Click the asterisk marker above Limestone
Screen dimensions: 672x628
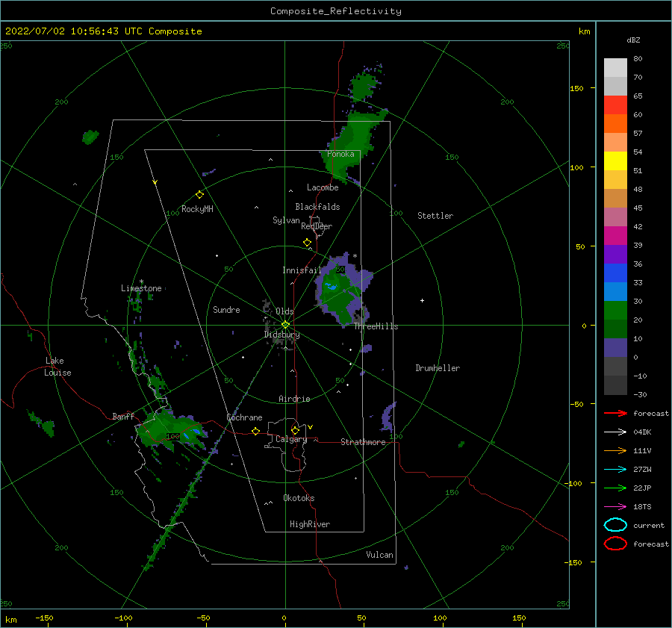click(141, 282)
